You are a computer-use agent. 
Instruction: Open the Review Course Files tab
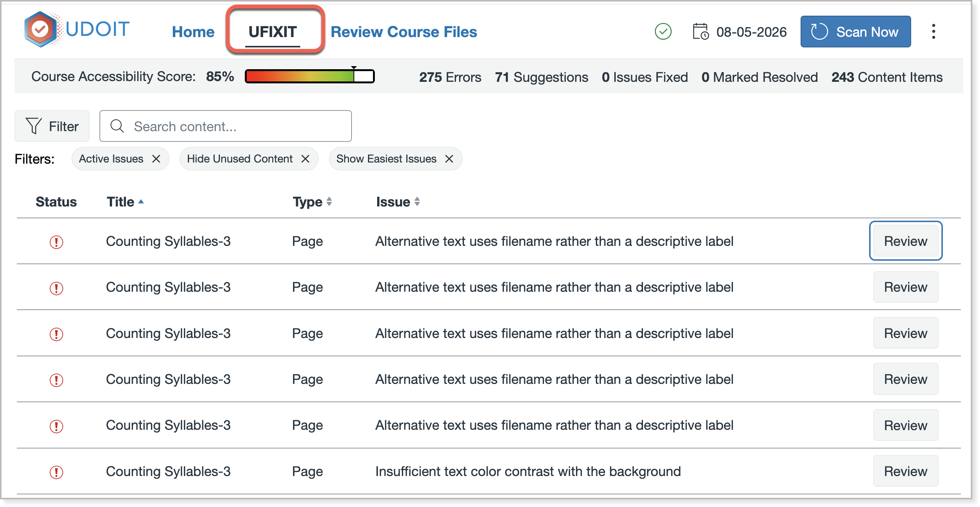click(x=404, y=32)
